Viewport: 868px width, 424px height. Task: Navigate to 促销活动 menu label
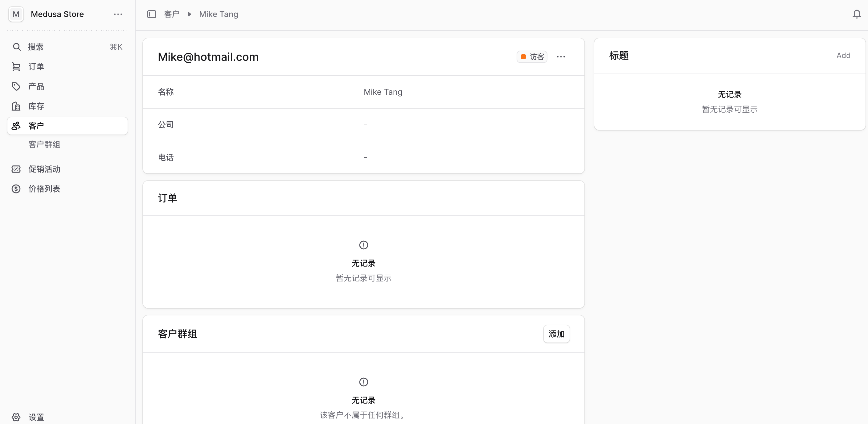point(44,169)
